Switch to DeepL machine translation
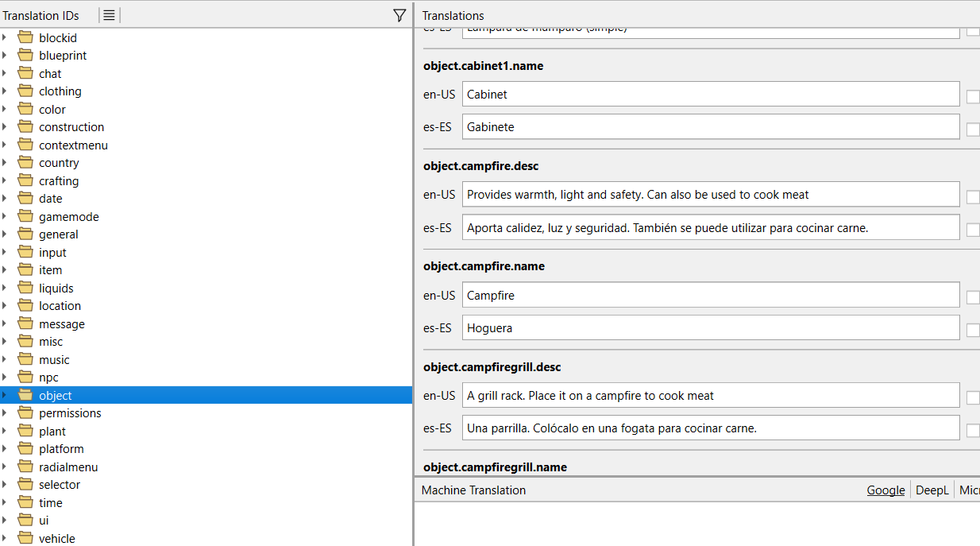This screenshot has width=980, height=546. (x=932, y=490)
